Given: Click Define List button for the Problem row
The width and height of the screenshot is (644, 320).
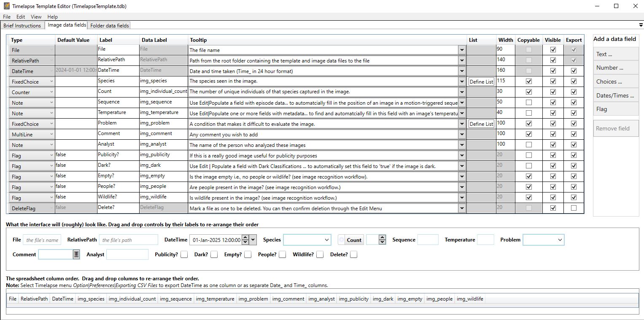Looking at the screenshot, I should tap(481, 124).
